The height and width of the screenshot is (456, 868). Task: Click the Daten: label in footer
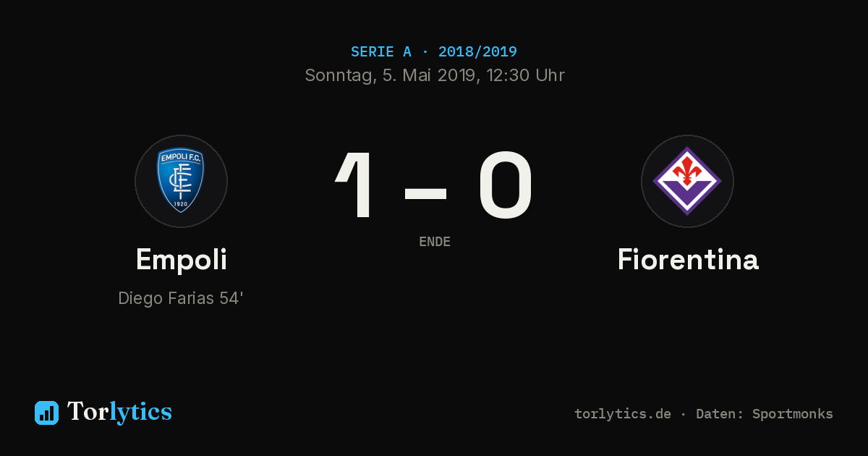(720, 414)
